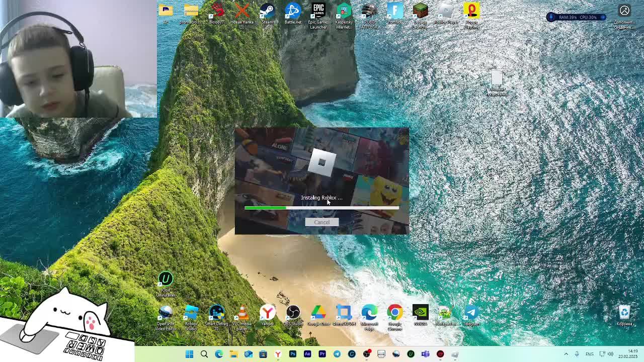
Task: Select Legacy Launcher Minecraft icon
Action: click(421, 16)
